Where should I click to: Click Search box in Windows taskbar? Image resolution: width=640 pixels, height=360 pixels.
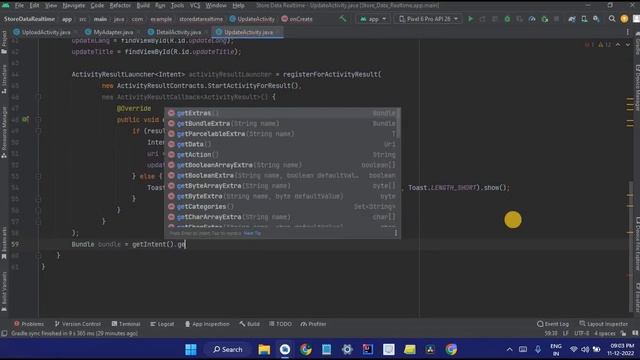coord(228,349)
